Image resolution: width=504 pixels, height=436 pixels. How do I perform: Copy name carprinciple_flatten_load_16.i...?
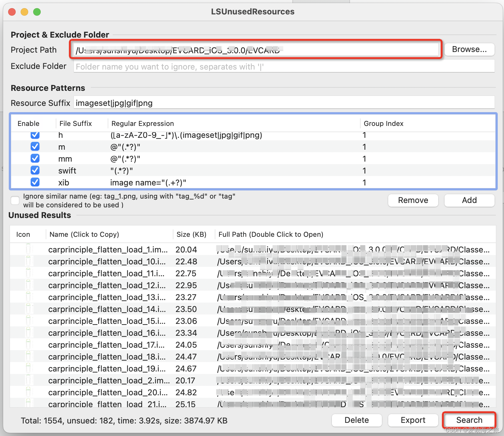(x=107, y=333)
